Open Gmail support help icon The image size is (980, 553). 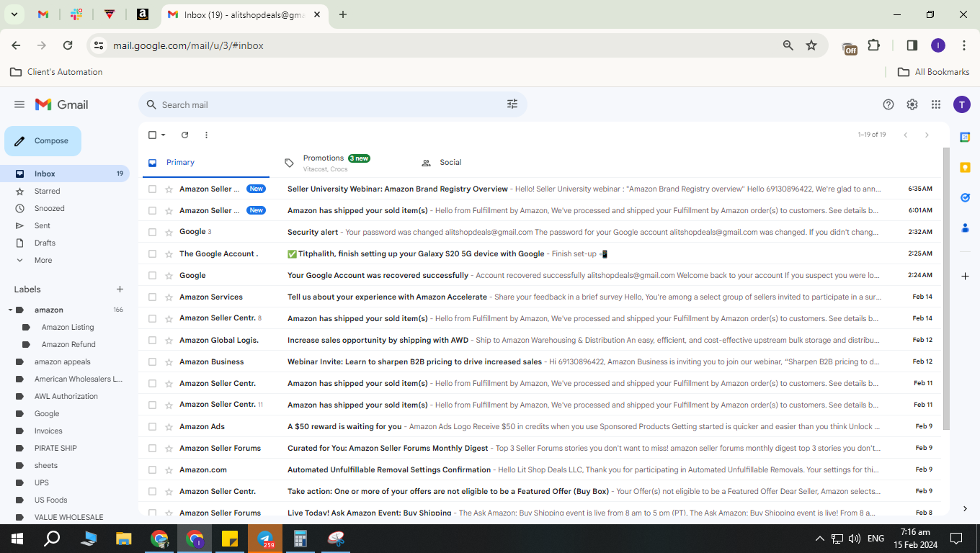[x=888, y=104]
